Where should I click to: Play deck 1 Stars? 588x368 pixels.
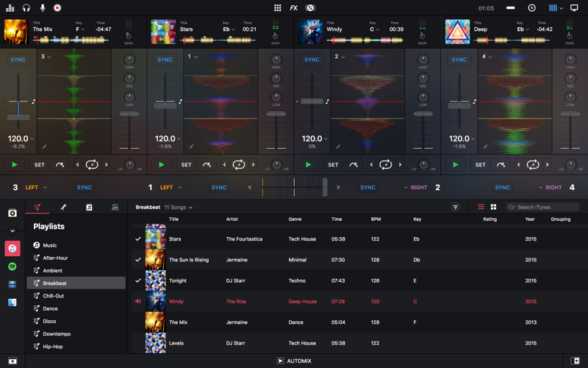tap(162, 164)
